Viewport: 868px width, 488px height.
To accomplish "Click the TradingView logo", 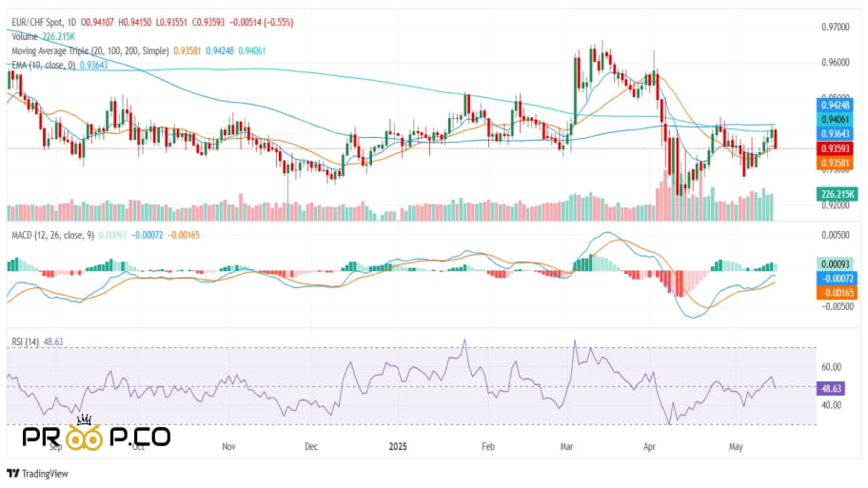I will click(32, 474).
